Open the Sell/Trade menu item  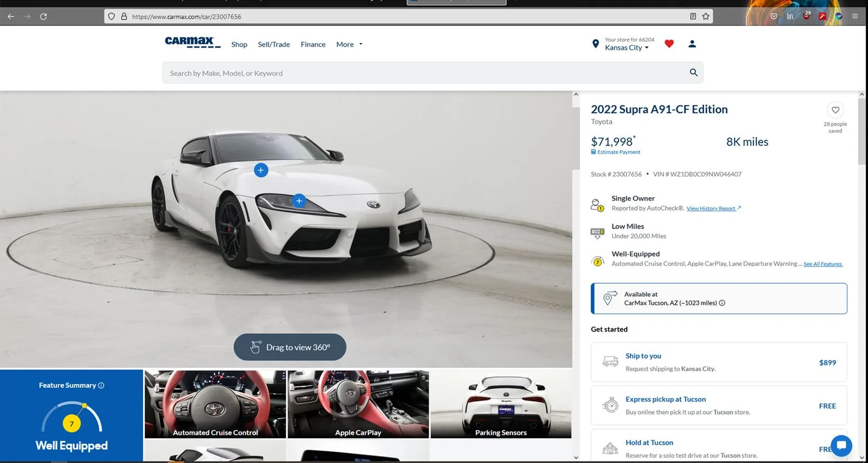click(274, 44)
